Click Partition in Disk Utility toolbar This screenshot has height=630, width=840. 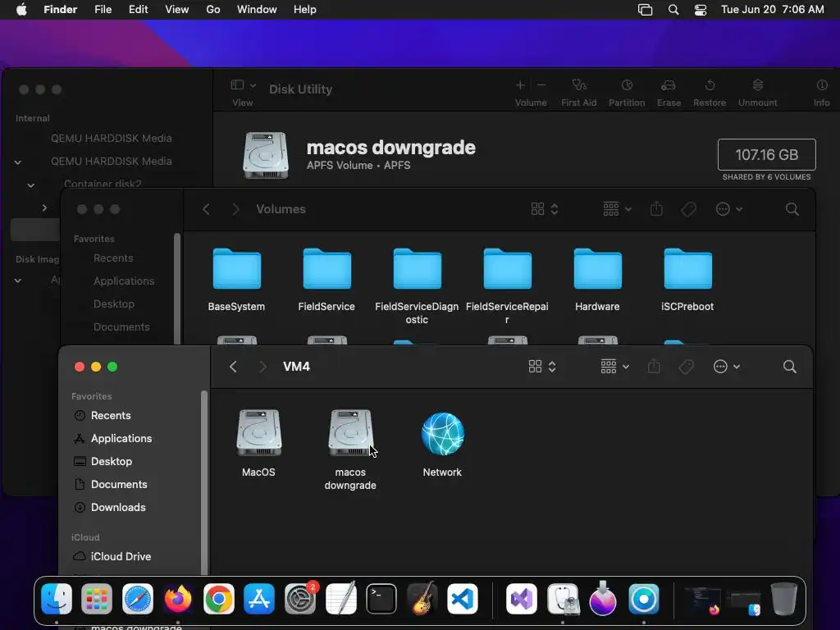point(626,93)
